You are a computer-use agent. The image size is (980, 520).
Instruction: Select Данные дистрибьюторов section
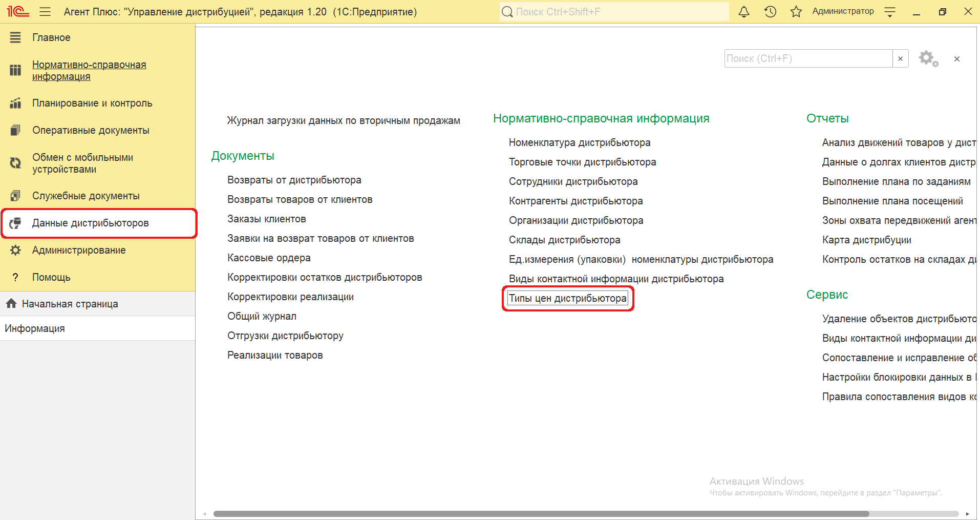[x=90, y=223]
